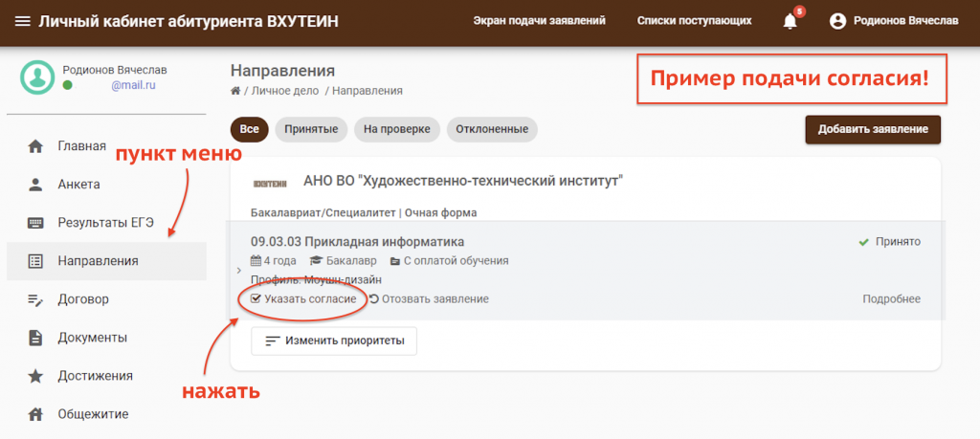Click the undo icon beside Отозвать заявление

[374, 299]
